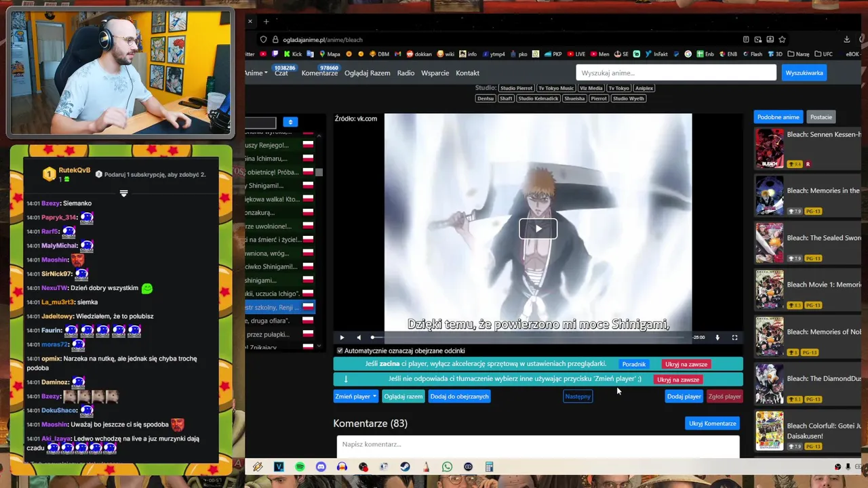The width and height of the screenshot is (868, 488).
Task: Focus the 'Napisz komentarz...' input field
Action: tap(538, 445)
